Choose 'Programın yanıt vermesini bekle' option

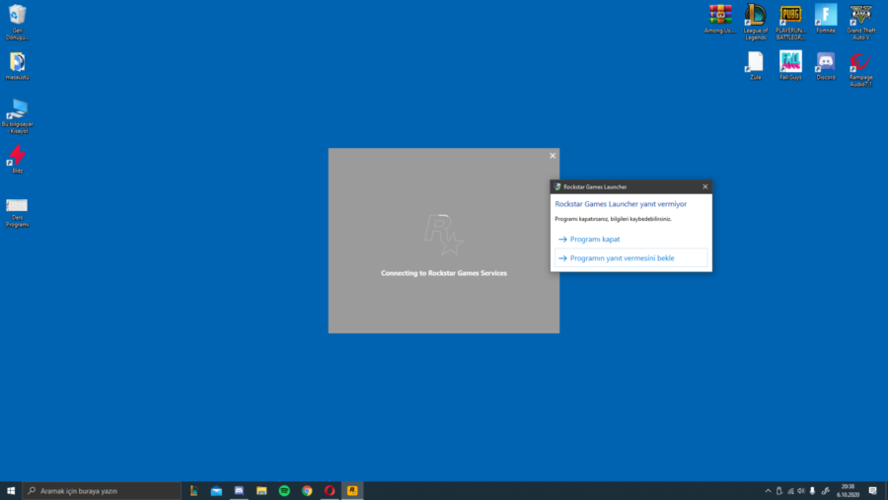tap(631, 258)
